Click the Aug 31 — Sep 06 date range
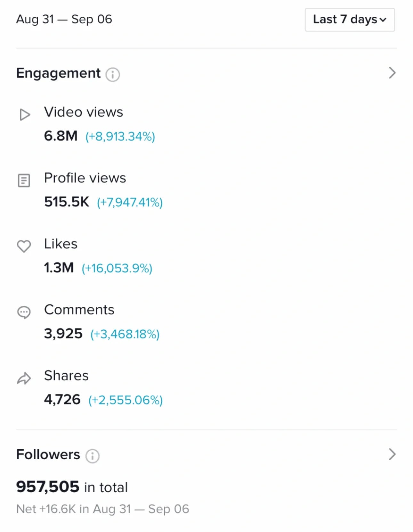Image resolution: width=413 pixels, height=532 pixels. coord(64,19)
